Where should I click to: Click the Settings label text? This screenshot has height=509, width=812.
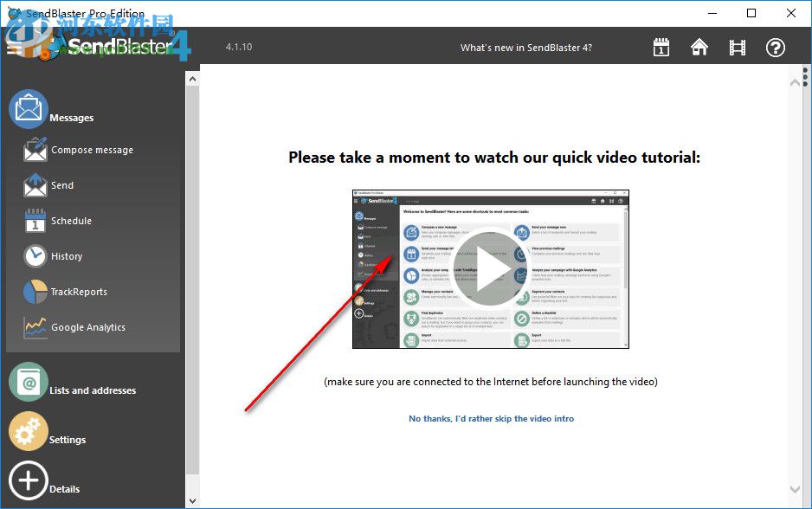(x=68, y=440)
